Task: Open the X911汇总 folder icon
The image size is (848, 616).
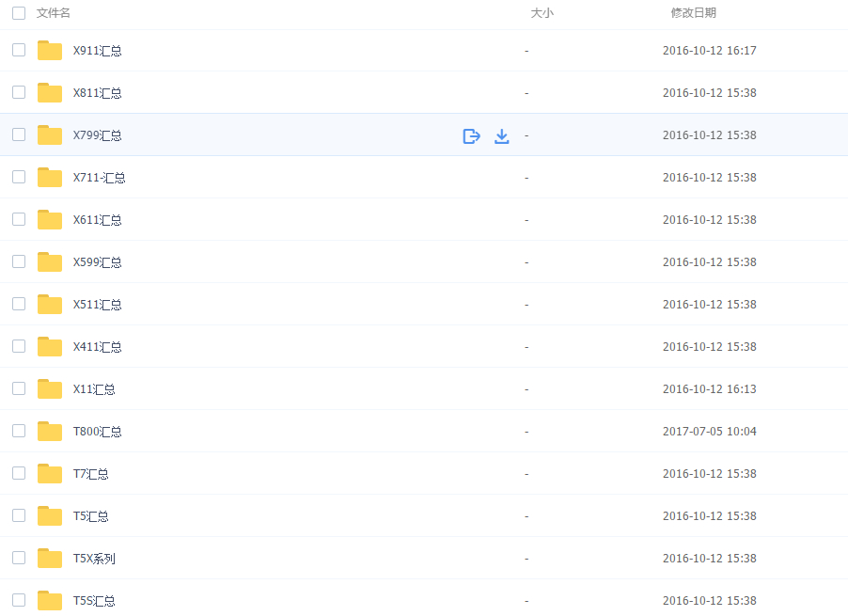Action: 50,50
